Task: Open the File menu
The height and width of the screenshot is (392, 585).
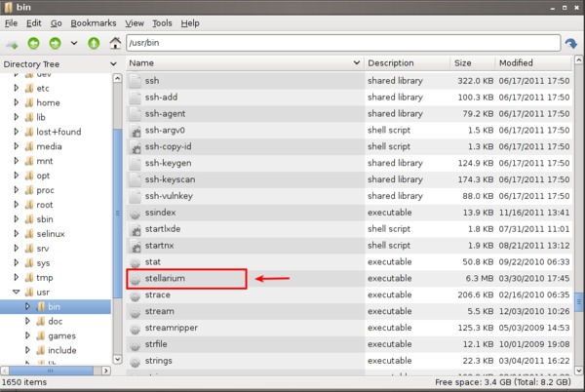Action: click(x=11, y=23)
